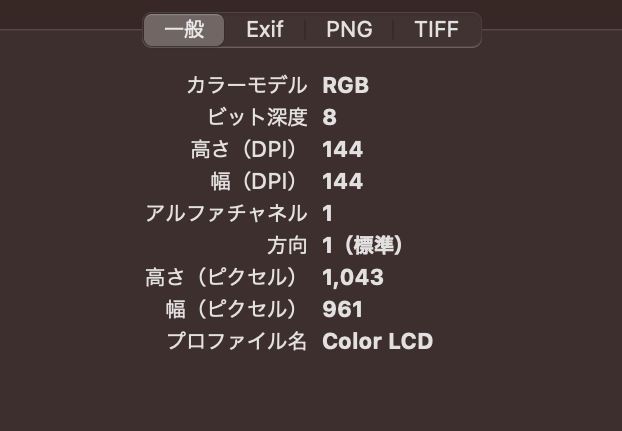Click the プロファイル名 label
The image size is (622, 431).
236,342
